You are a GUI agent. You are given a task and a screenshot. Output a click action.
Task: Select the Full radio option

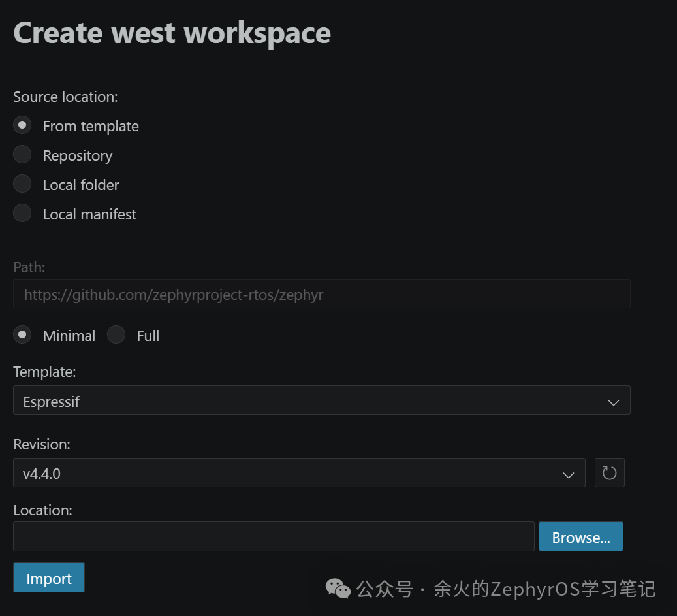116,334
